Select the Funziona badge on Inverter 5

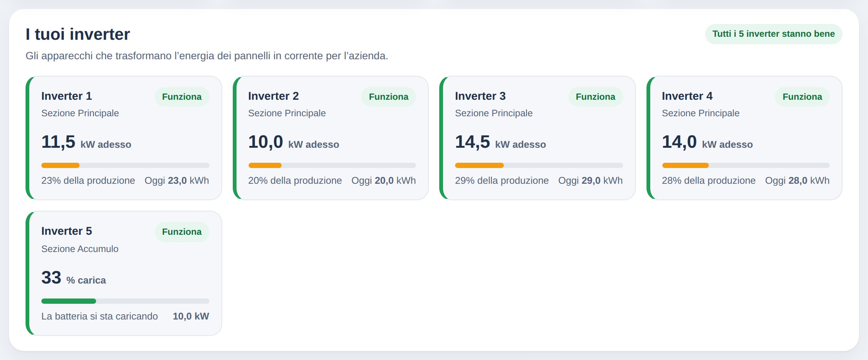[182, 232]
